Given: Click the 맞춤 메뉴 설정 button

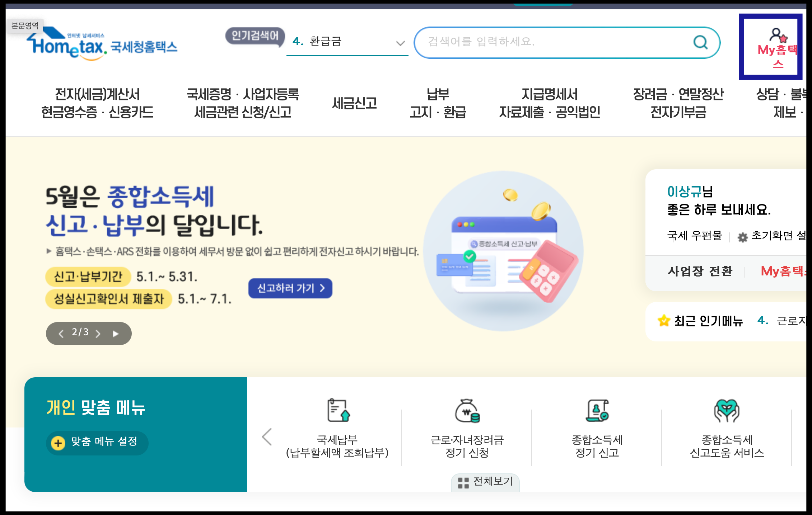Looking at the screenshot, I should [97, 443].
